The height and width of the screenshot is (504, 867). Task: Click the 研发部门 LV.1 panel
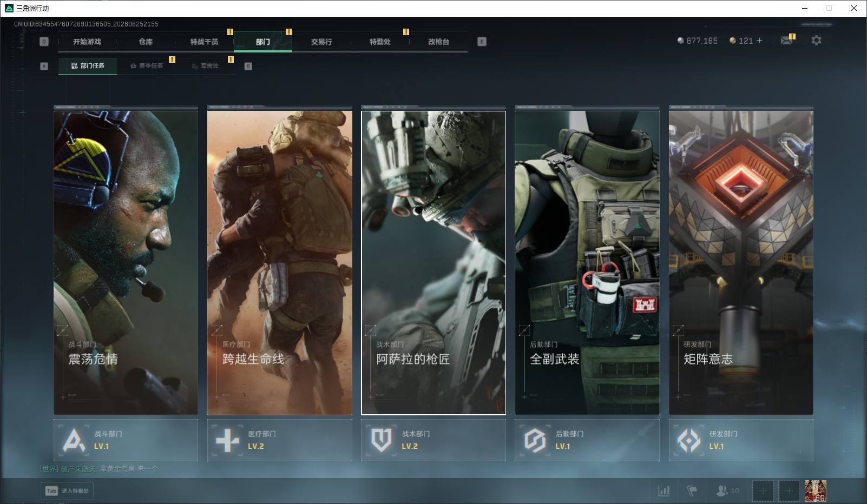point(741,440)
